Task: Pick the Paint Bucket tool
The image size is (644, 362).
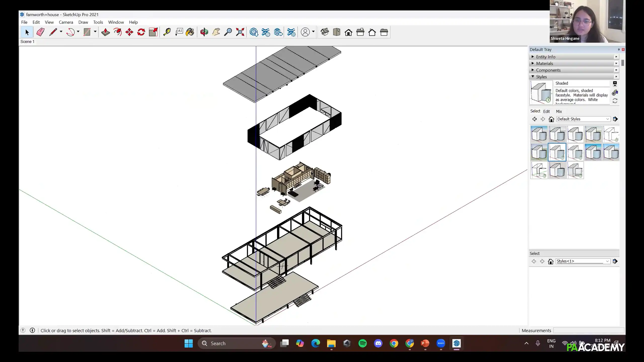Action: (x=190, y=32)
